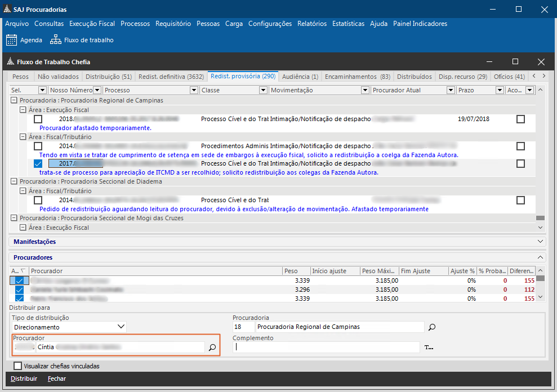This screenshot has height=392, width=557.
Task: Uncheck first procurador row checkbox
Action: click(19, 280)
